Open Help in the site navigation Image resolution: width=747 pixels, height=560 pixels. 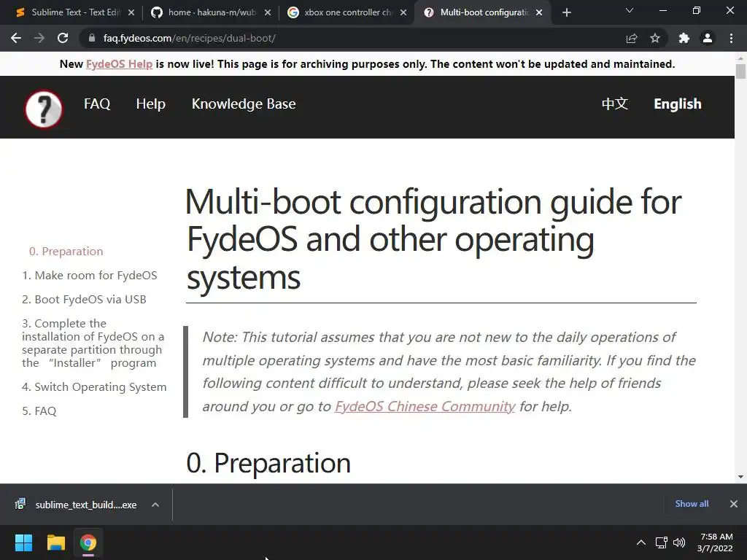pyautogui.click(x=150, y=104)
